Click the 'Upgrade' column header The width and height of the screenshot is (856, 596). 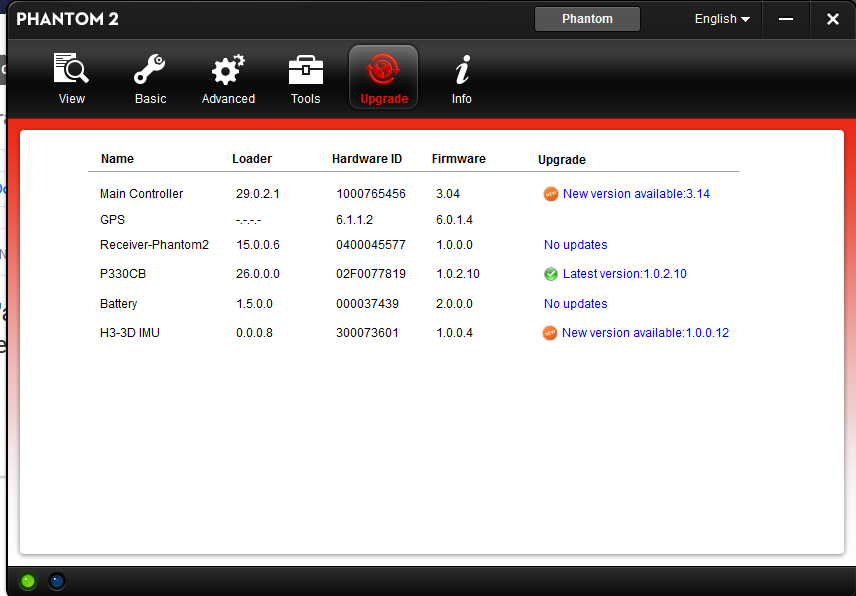562,160
